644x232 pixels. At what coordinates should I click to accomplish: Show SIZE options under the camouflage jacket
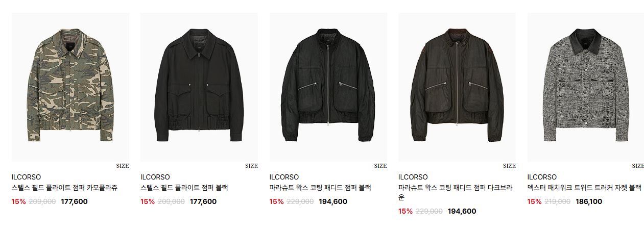(123, 166)
